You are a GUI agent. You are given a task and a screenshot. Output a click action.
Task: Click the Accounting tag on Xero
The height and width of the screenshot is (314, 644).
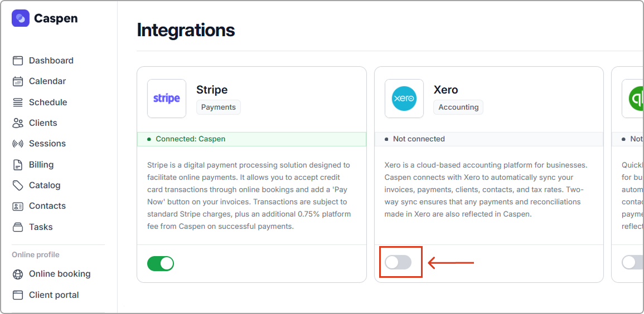[458, 107]
